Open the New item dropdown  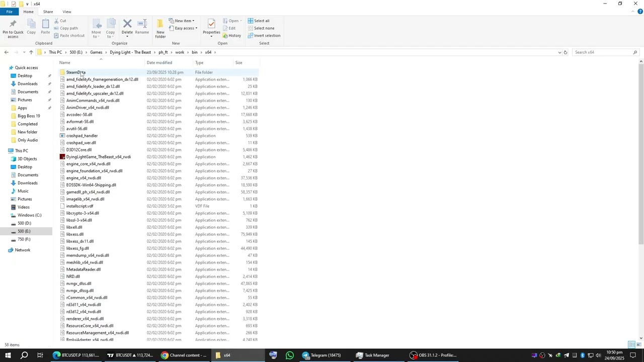[x=182, y=21]
